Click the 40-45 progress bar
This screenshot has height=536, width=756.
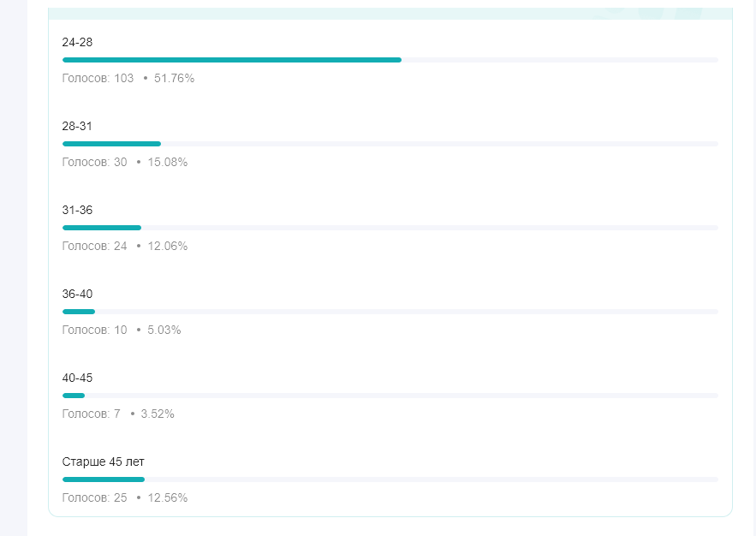coord(390,396)
